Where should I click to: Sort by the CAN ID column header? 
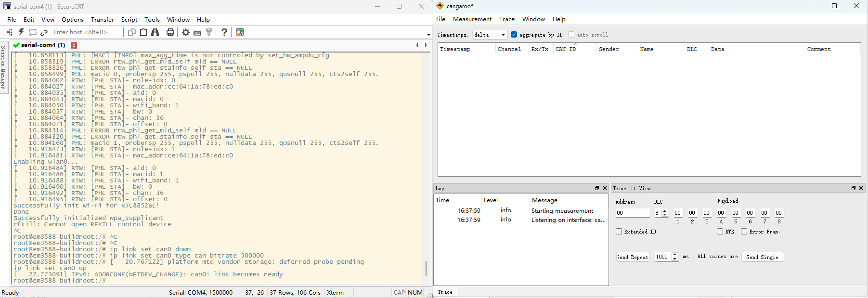[x=575, y=49]
